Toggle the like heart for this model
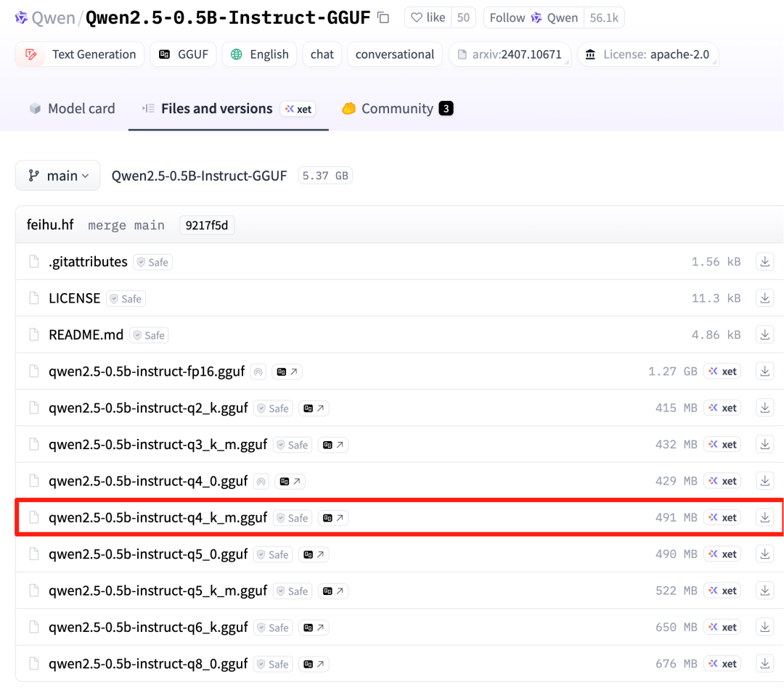The width and height of the screenshot is (784, 690). click(x=427, y=17)
